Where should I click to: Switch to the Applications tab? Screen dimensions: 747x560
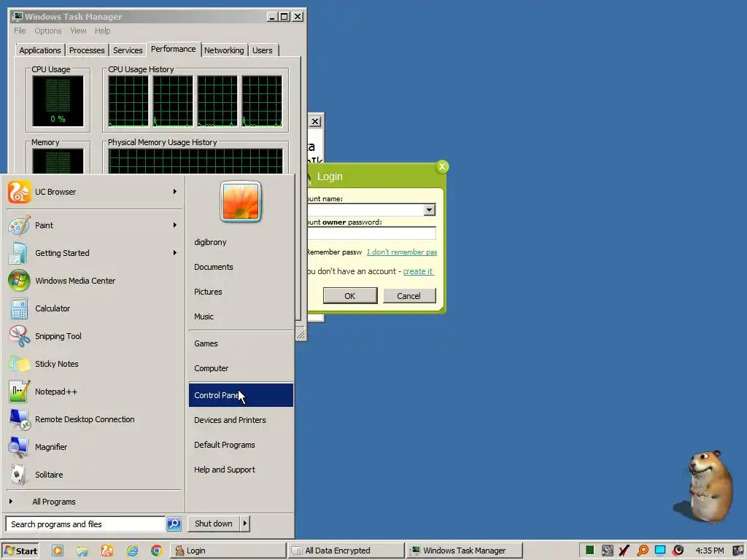pyautogui.click(x=40, y=50)
